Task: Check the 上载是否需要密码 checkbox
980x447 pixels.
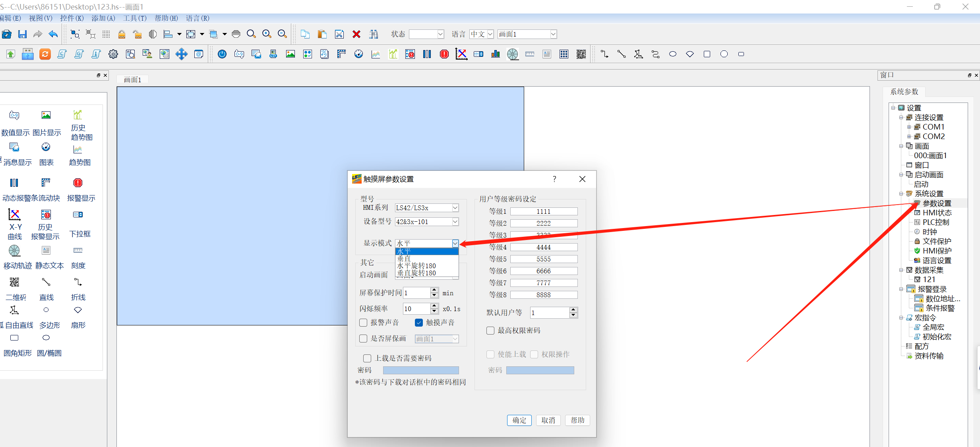Action: point(367,358)
